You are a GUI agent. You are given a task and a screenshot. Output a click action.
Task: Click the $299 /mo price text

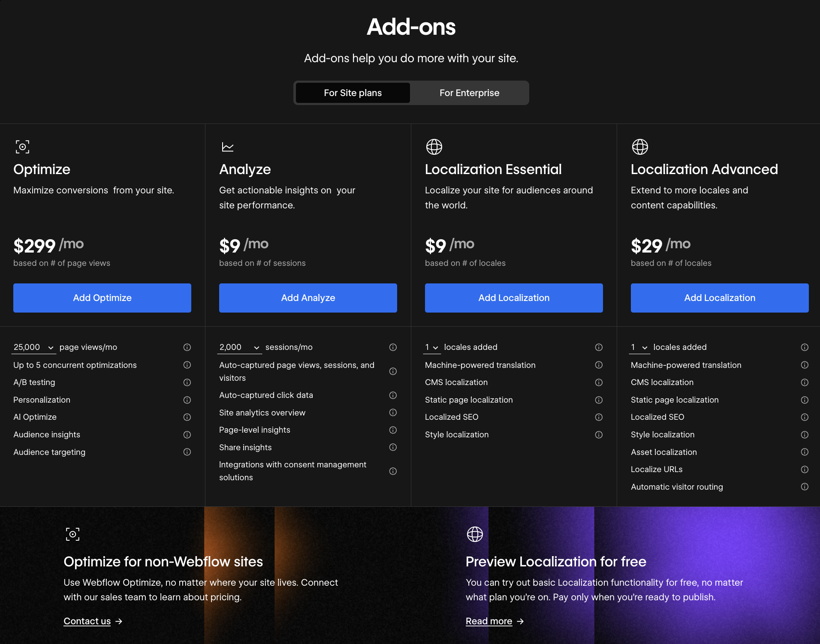pyautogui.click(x=48, y=245)
